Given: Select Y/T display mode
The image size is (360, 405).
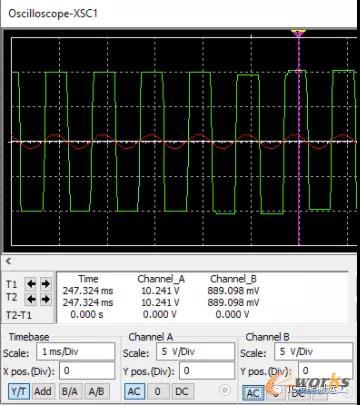Looking at the screenshot, I should pyautogui.click(x=19, y=391).
